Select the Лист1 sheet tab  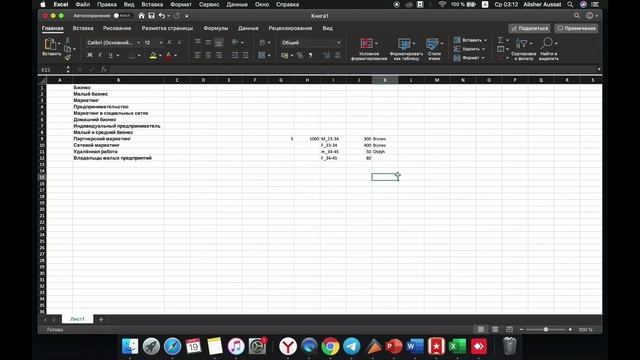click(78, 319)
